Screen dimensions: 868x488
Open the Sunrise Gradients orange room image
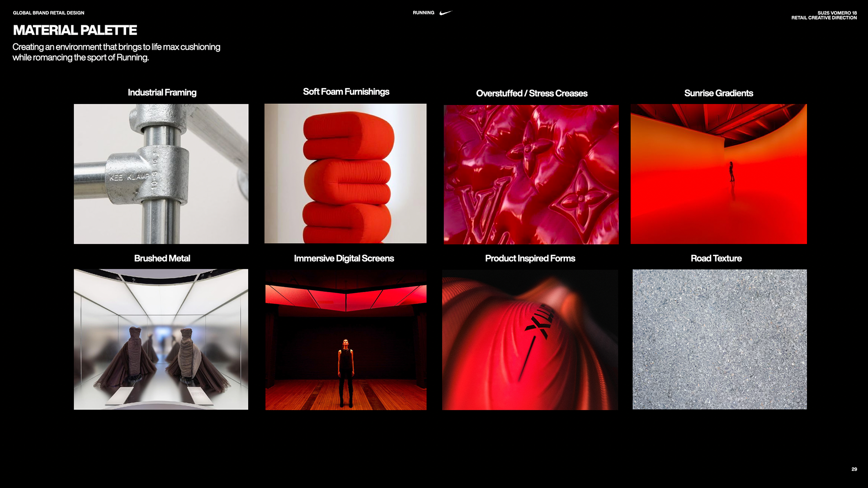coord(718,174)
